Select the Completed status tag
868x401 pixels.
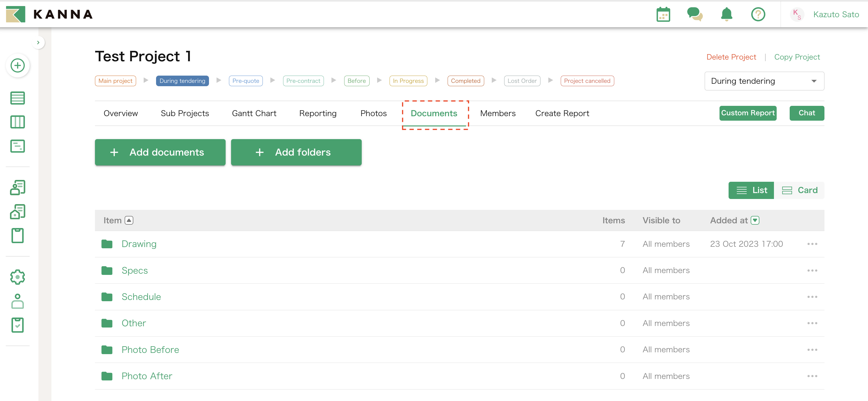(x=465, y=81)
